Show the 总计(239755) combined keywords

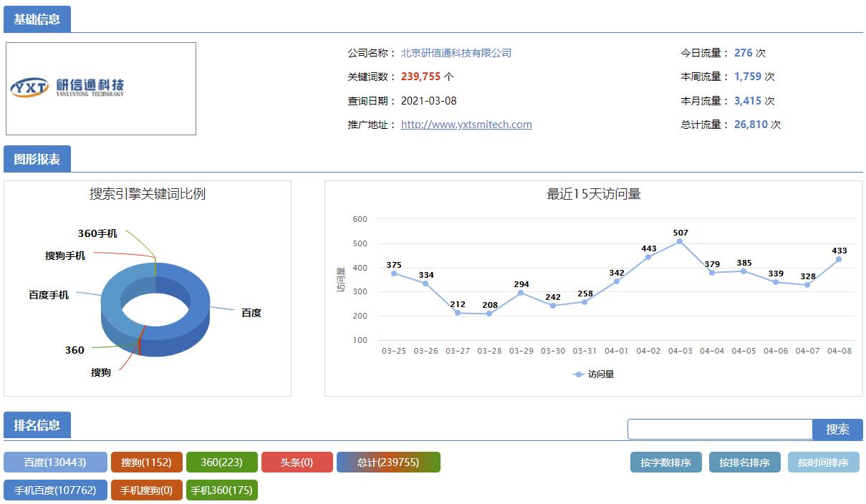coord(388,462)
